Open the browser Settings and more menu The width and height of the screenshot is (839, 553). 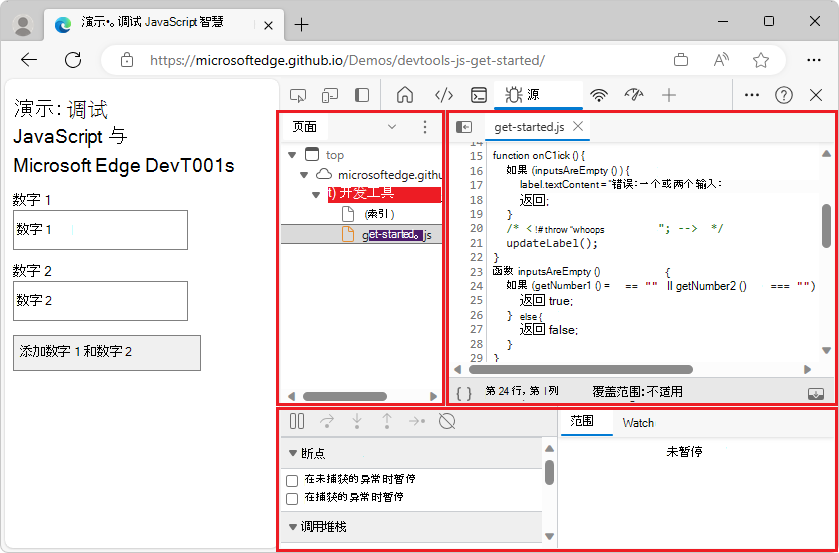point(814,60)
